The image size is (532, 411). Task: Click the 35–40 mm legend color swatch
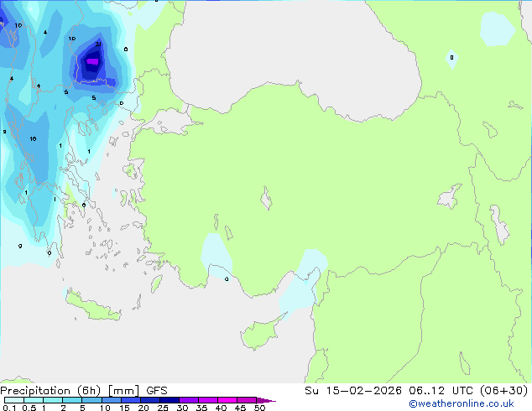[208, 400]
